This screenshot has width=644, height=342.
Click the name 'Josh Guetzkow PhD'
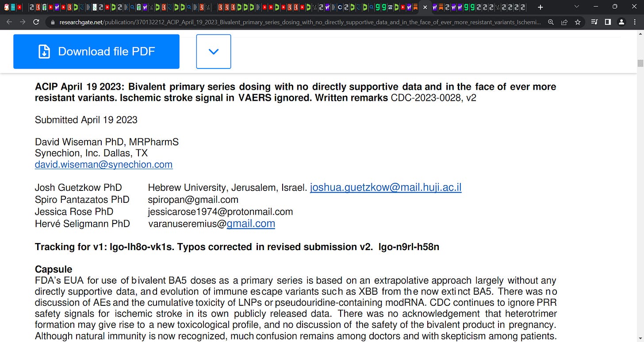pyautogui.click(x=78, y=187)
